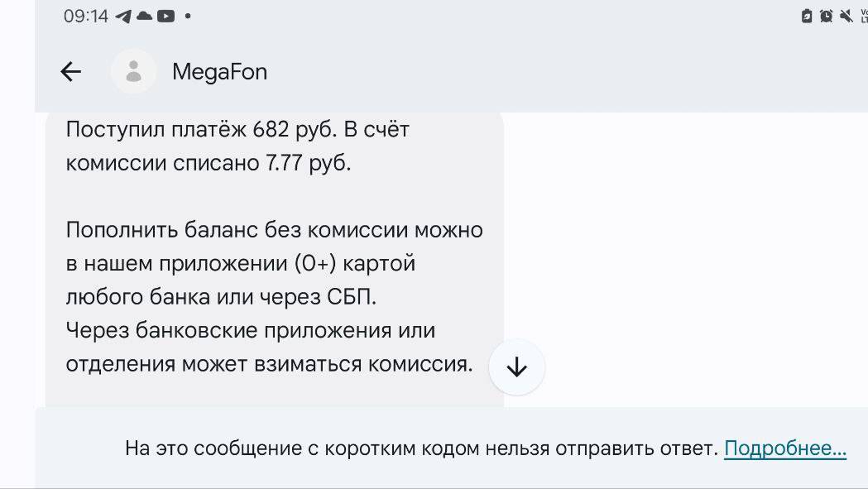
Task: Tap the notice about short code replies
Action: tap(420, 448)
